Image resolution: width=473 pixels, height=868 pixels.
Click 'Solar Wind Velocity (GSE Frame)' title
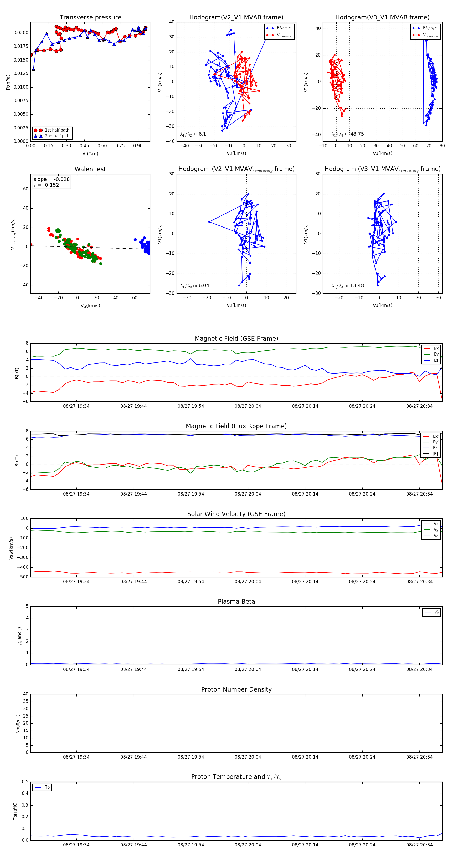tap(236, 514)
